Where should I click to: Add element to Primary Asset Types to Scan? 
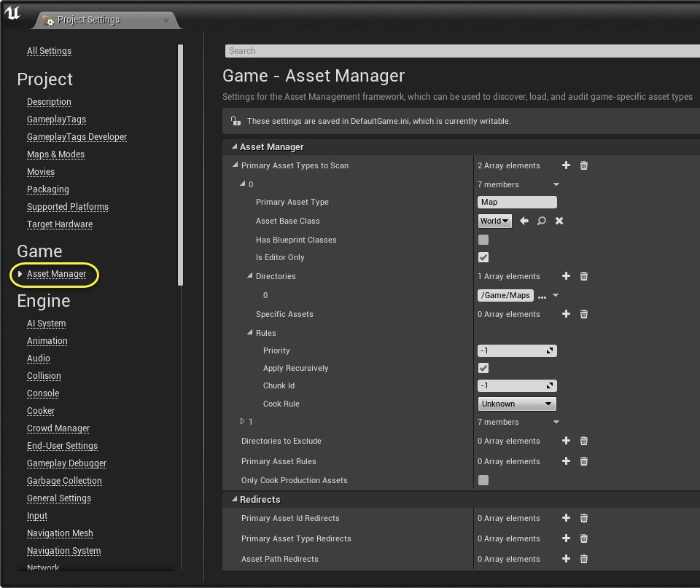pyautogui.click(x=566, y=165)
